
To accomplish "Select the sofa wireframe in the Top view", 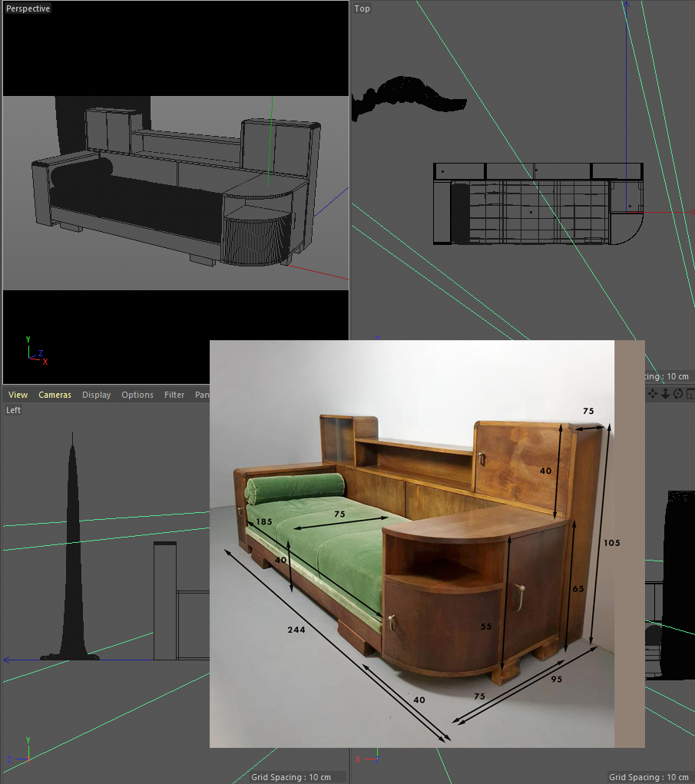I will point(538,203).
